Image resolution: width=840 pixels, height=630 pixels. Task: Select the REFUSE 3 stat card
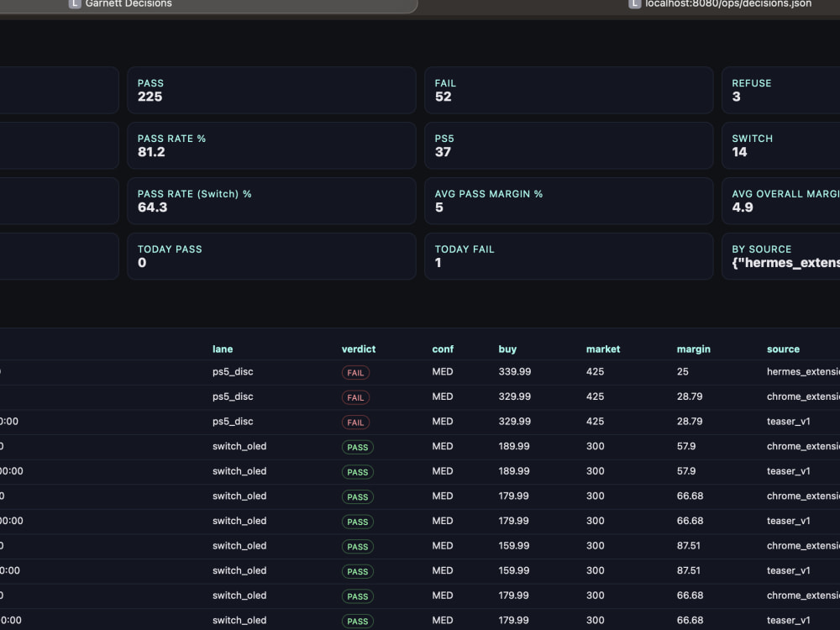tap(781, 90)
